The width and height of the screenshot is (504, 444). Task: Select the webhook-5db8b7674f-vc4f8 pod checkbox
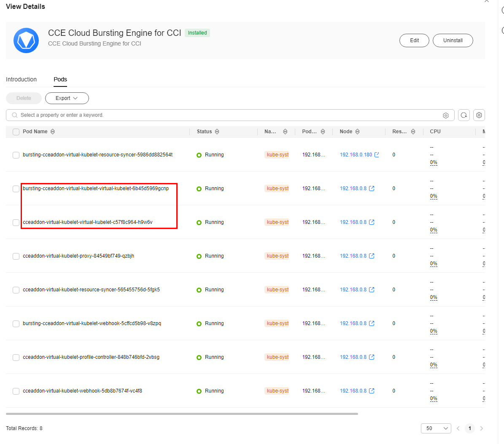[16, 391]
